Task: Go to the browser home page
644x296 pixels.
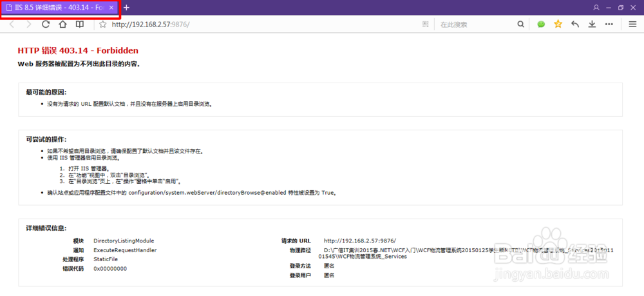Action: [x=62, y=25]
